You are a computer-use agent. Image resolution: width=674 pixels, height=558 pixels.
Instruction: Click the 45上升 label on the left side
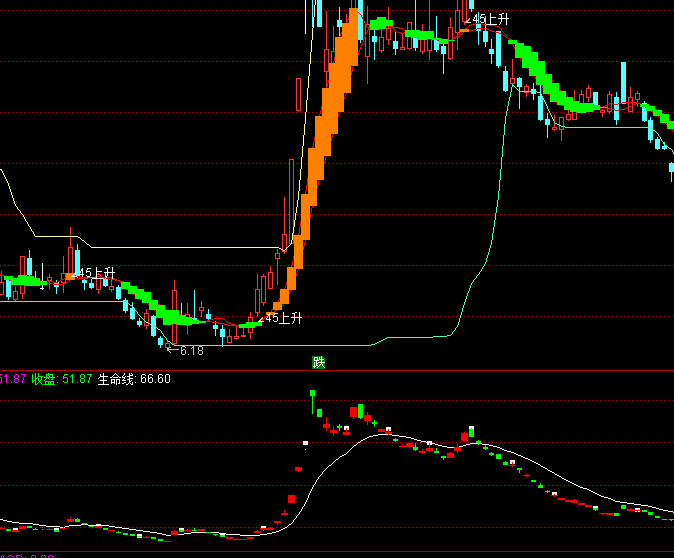(97, 273)
